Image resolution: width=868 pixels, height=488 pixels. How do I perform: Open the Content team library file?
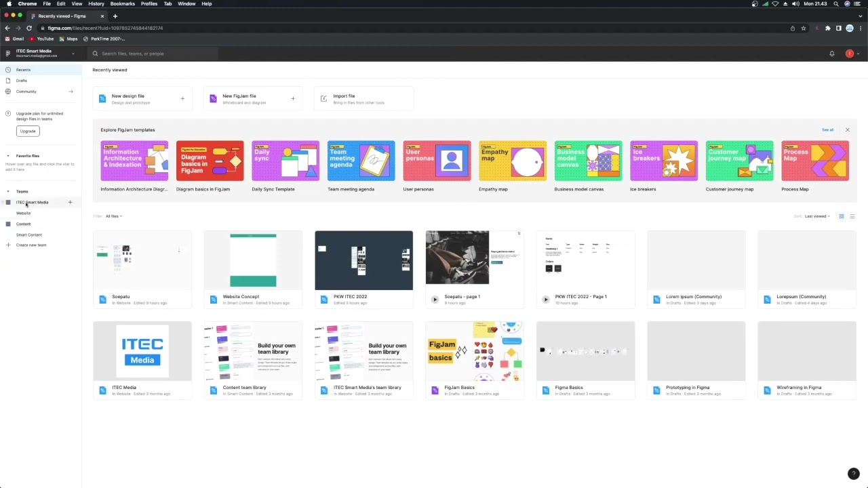click(x=253, y=360)
